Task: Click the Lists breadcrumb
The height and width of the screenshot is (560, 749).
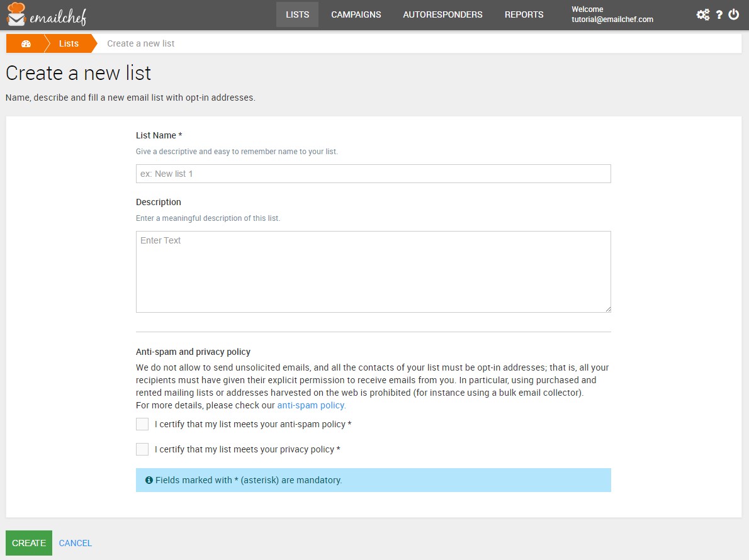Action: pos(69,44)
